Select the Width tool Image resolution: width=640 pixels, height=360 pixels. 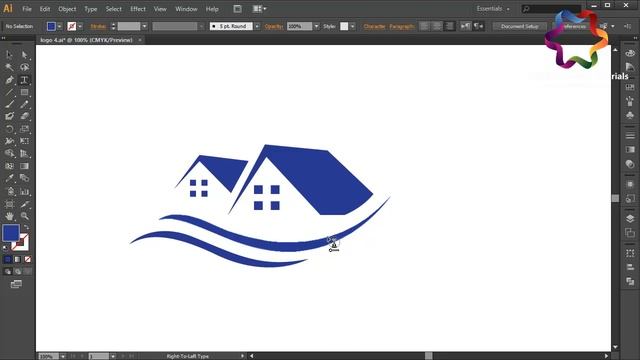(x=9, y=141)
